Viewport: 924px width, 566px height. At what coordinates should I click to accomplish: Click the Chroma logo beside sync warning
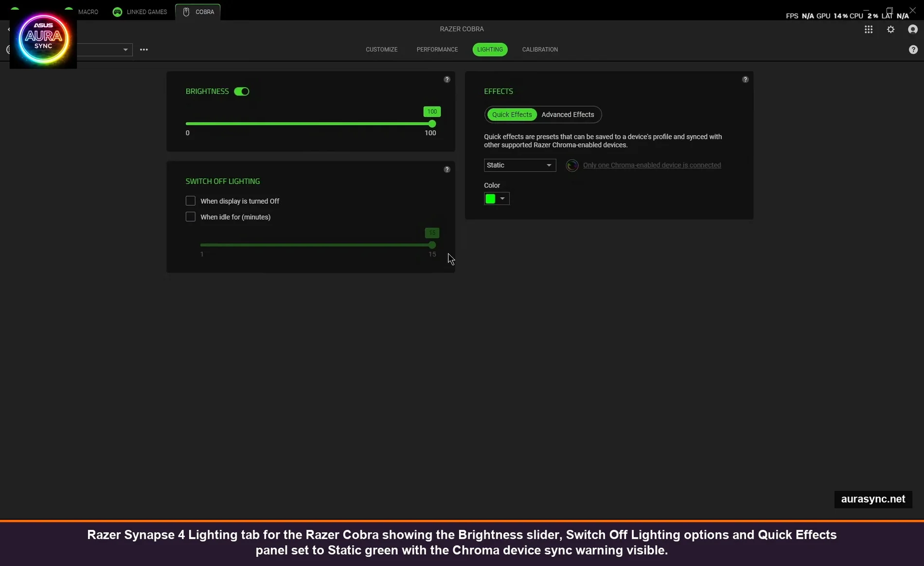572,165
